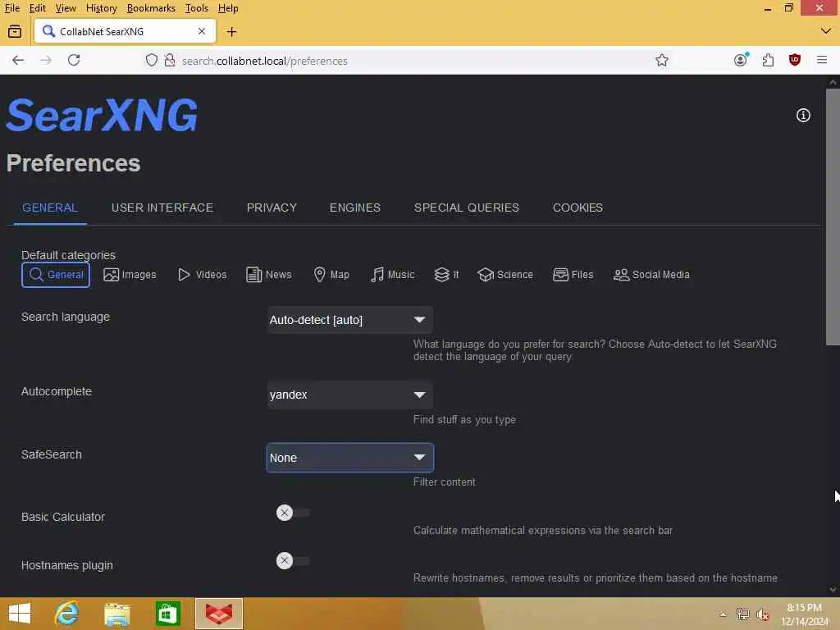The height and width of the screenshot is (630, 840).
Task: Open the about info icon
Action: [803, 115]
